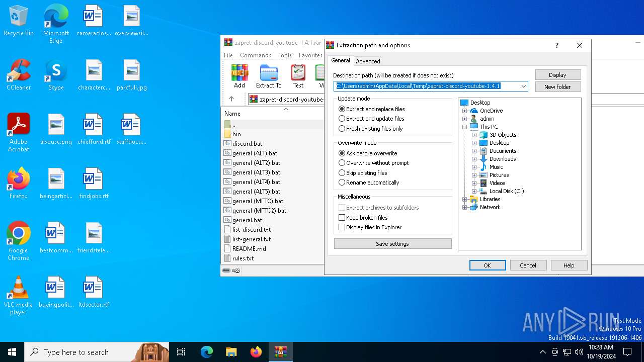644x362 pixels.
Task: Expand the Local Disk (C:) node
Action: pyautogui.click(x=474, y=191)
